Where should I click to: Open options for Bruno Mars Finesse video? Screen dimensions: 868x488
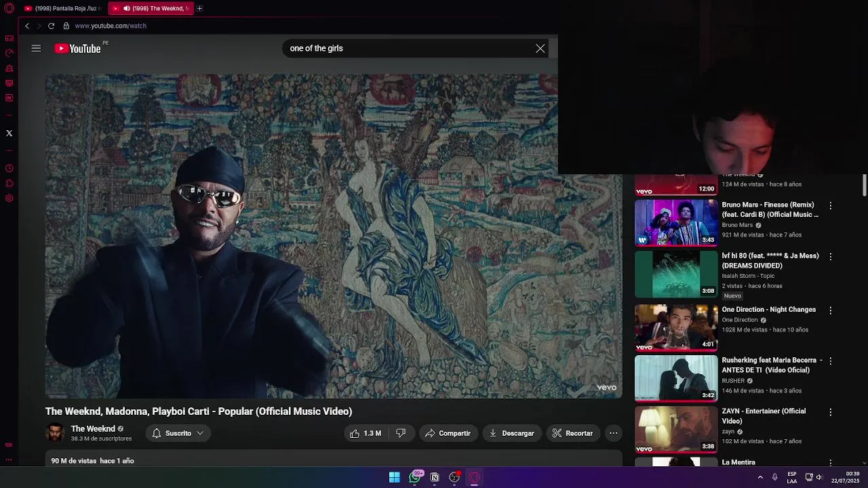coord(830,205)
